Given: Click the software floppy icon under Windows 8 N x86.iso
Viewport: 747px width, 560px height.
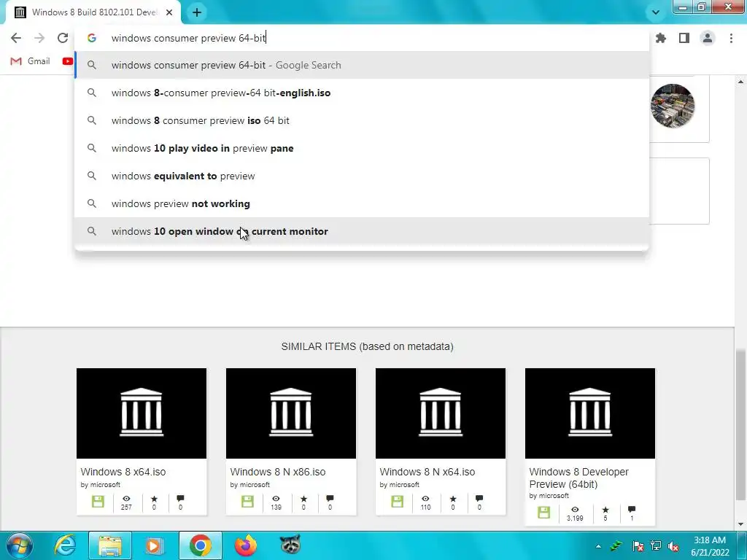Looking at the screenshot, I should click(247, 502).
